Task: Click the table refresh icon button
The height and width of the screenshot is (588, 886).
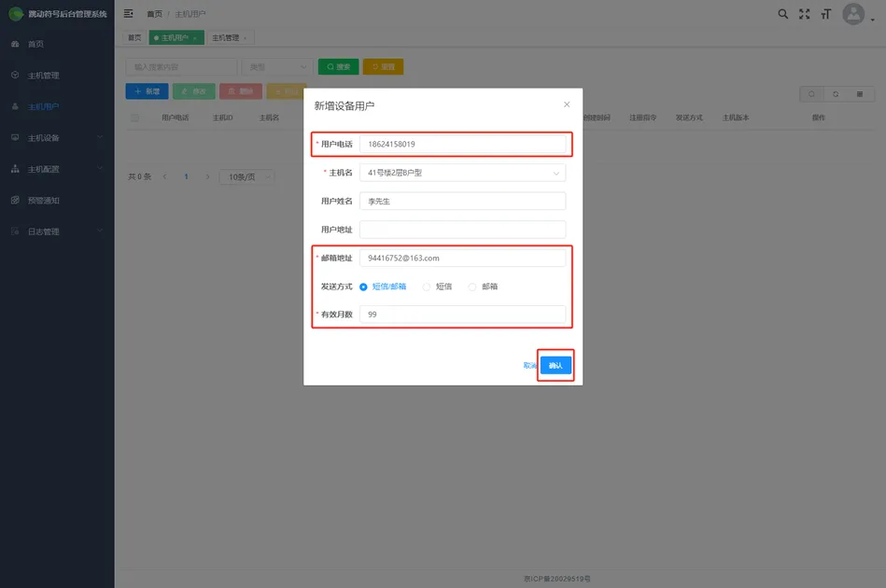Action: 836,94
